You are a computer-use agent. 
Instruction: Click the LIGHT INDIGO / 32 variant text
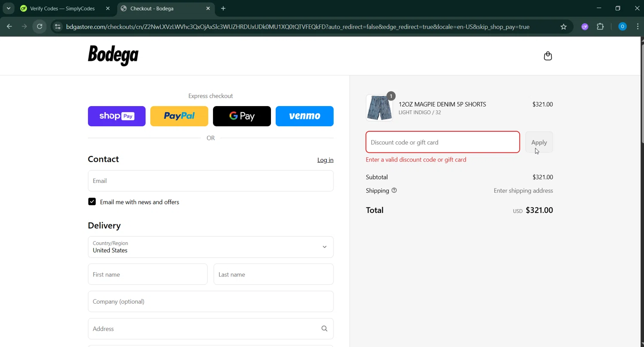(420, 113)
